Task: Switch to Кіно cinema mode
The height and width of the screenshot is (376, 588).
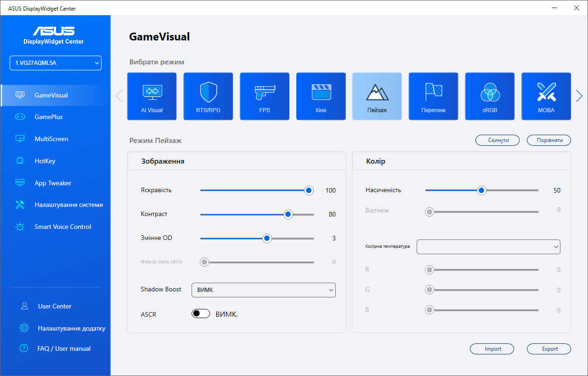Action: coord(321,96)
